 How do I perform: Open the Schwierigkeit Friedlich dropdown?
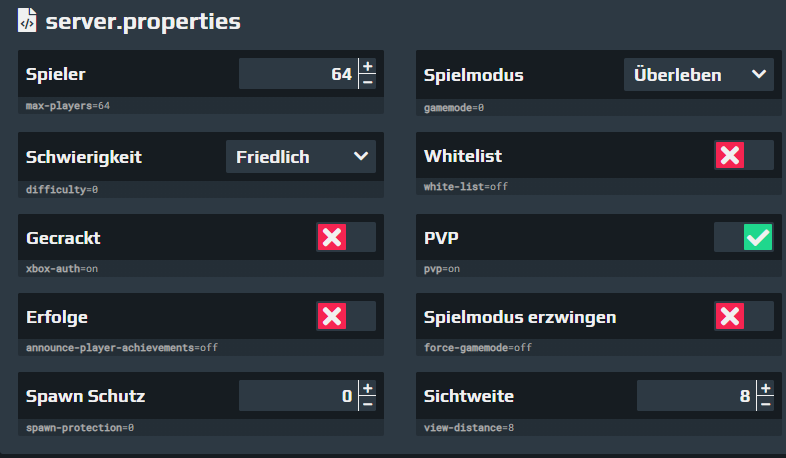(x=301, y=157)
